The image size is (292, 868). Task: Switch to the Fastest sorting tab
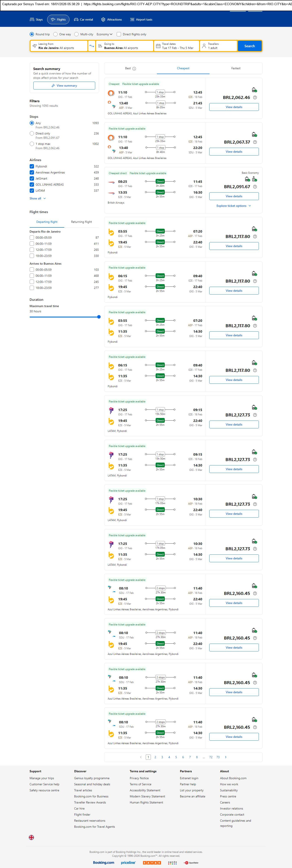click(236, 68)
